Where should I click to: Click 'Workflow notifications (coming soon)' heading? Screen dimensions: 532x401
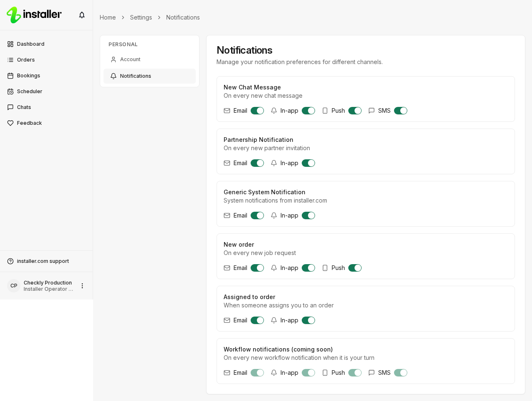278,349
